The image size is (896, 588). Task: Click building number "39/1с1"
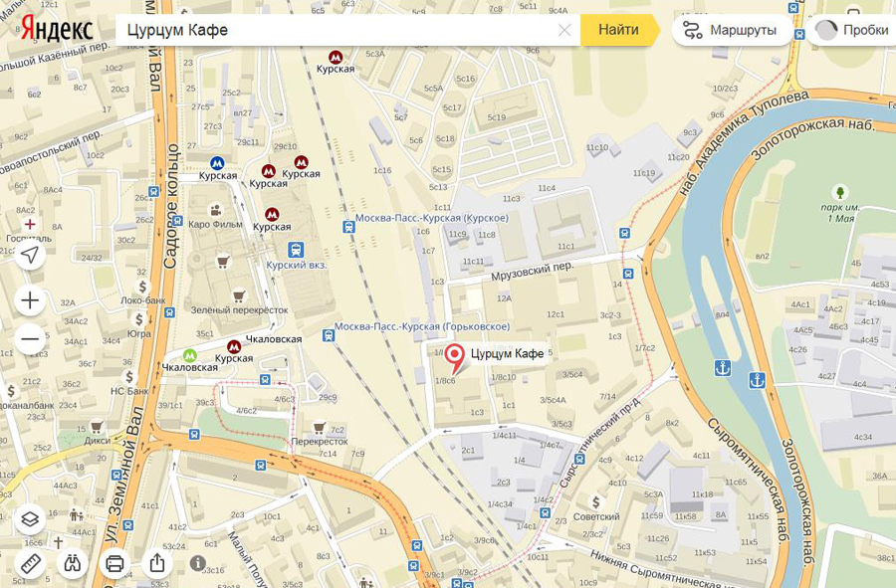point(170,405)
